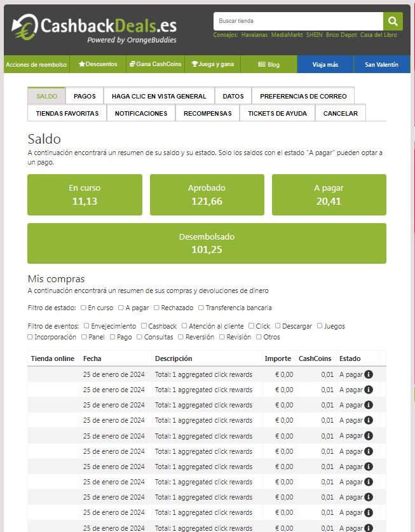Viewport: 415px width, 532px height.
Task: Open the Blog navigation item
Action: [269, 64]
